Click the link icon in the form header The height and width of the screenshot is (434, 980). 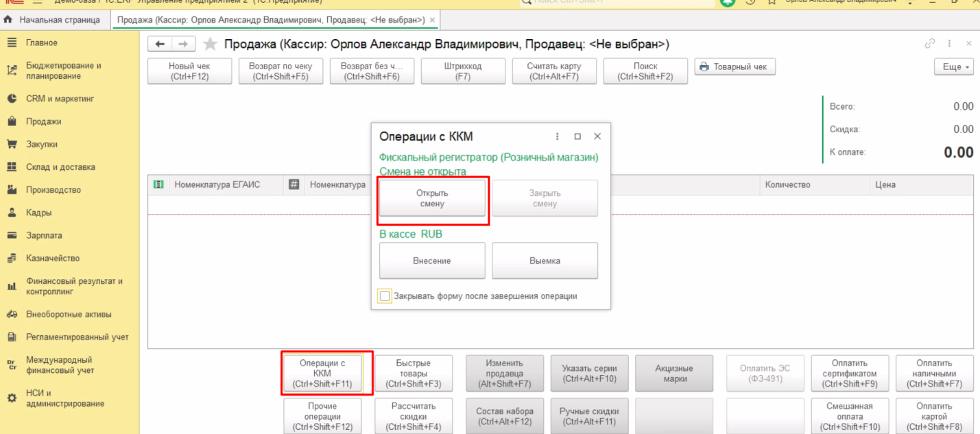tap(930, 44)
